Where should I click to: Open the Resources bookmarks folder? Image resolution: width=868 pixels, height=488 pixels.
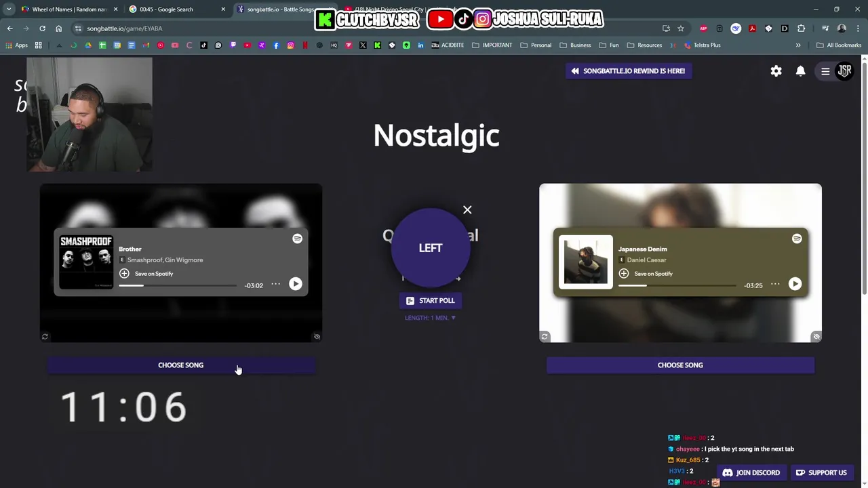[x=644, y=45]
